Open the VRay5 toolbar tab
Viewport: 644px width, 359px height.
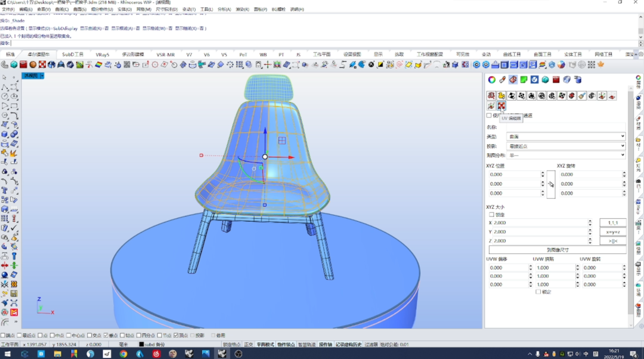(x=103, y=54)
